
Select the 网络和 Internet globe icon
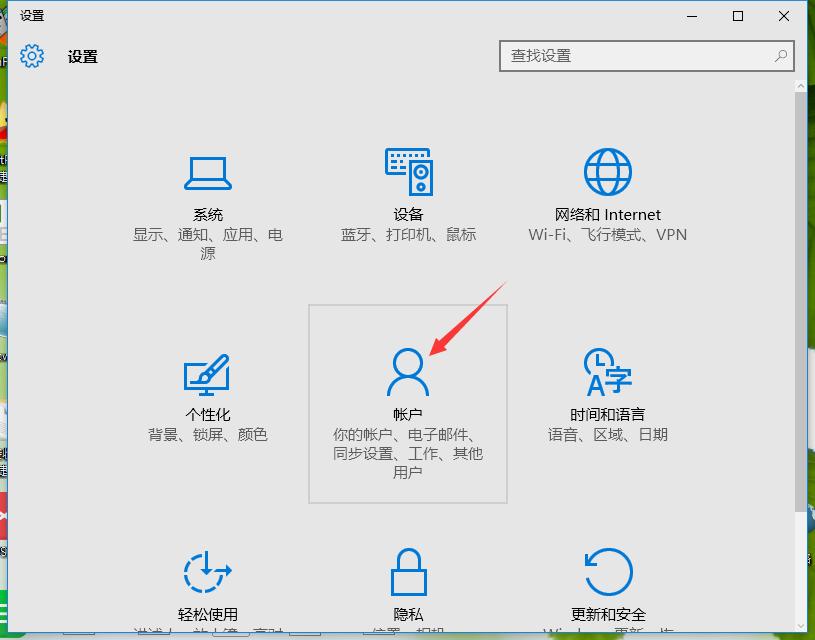608,173
